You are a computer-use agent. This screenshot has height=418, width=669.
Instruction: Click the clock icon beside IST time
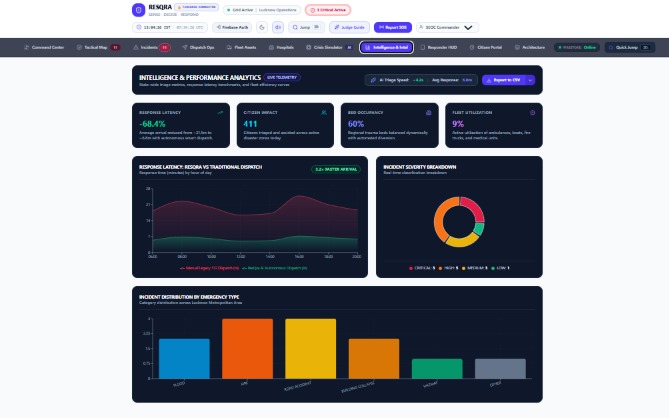139,27
